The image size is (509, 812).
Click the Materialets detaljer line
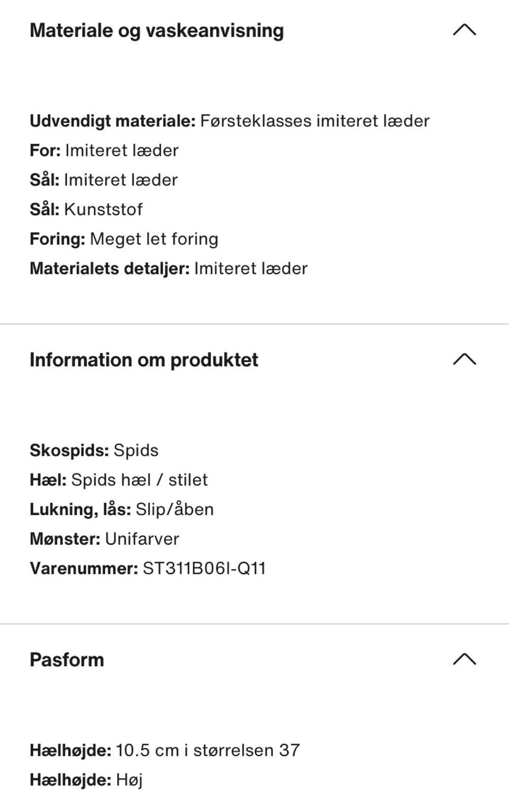tap(168, 268)
